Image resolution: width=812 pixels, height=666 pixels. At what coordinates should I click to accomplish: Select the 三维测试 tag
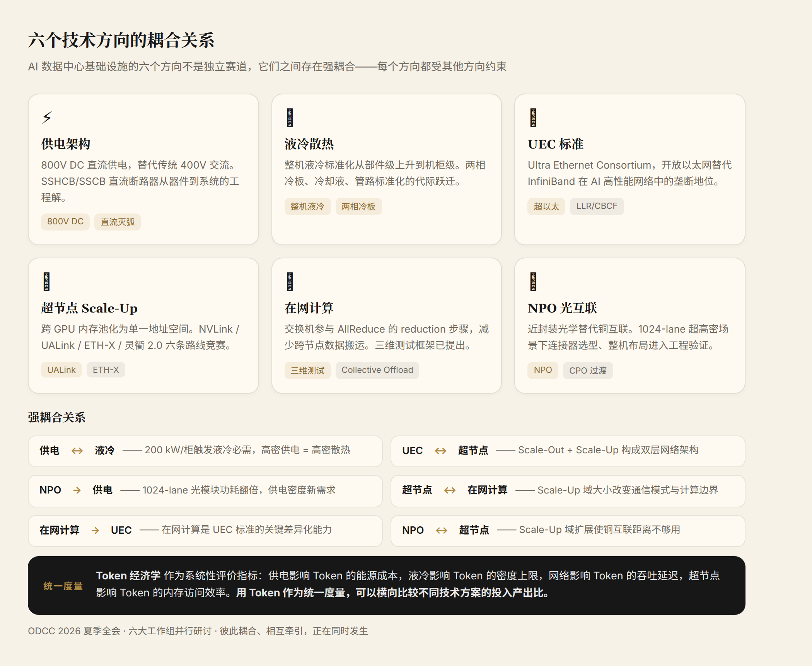307,371
